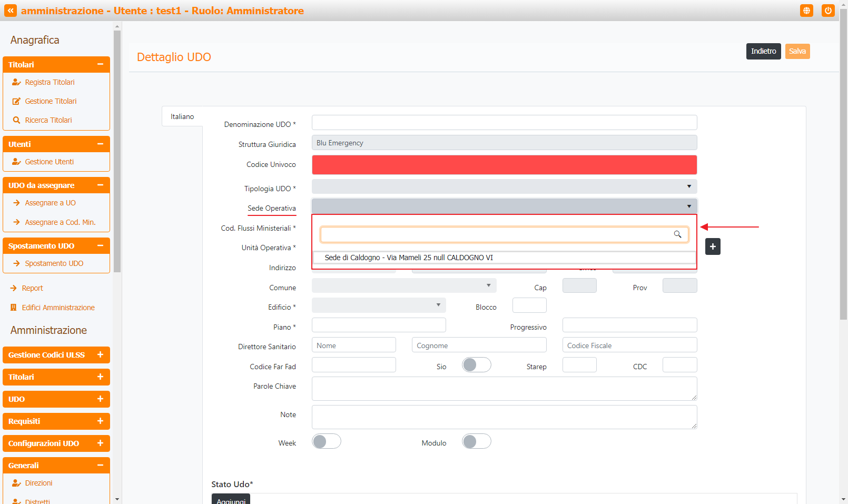The image size is (848, 504).
Task: Toggle the Sio switch
Action: coord(476,365)
